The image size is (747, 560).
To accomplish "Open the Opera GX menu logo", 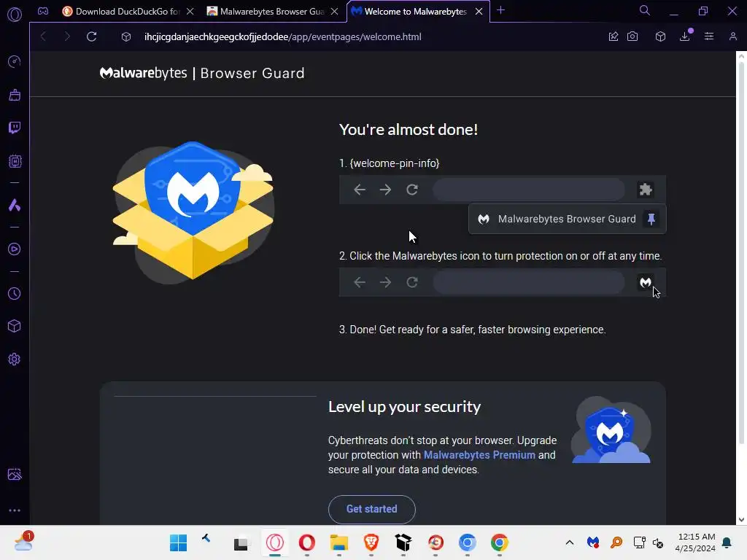I will [x=15, y=15].
